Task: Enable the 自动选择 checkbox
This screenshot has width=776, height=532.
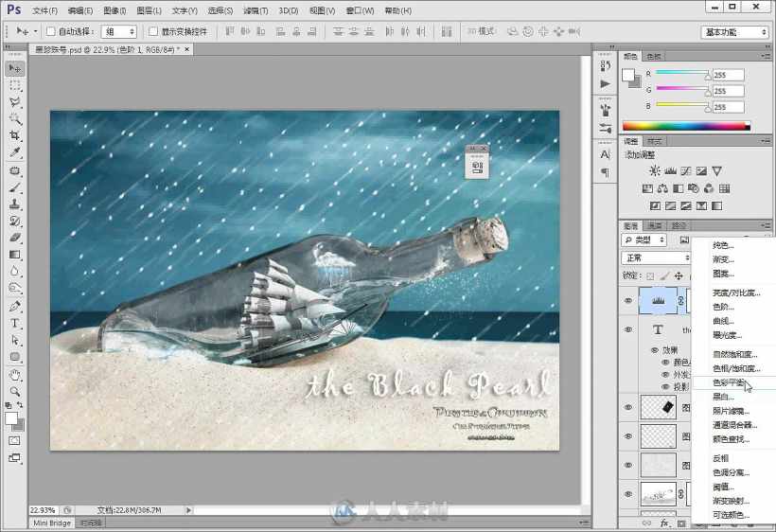Action: coord(50,31)
